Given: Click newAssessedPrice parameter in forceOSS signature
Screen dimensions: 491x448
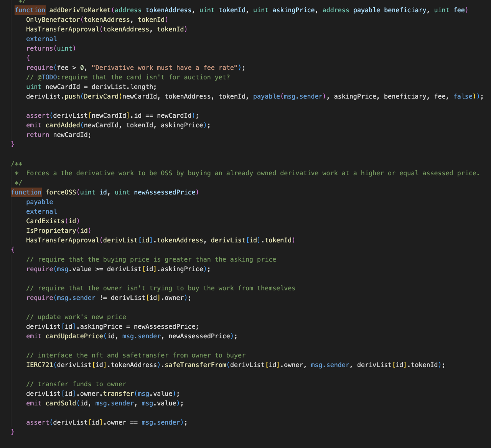Looking at the screenshot, I should coord(165,192).
